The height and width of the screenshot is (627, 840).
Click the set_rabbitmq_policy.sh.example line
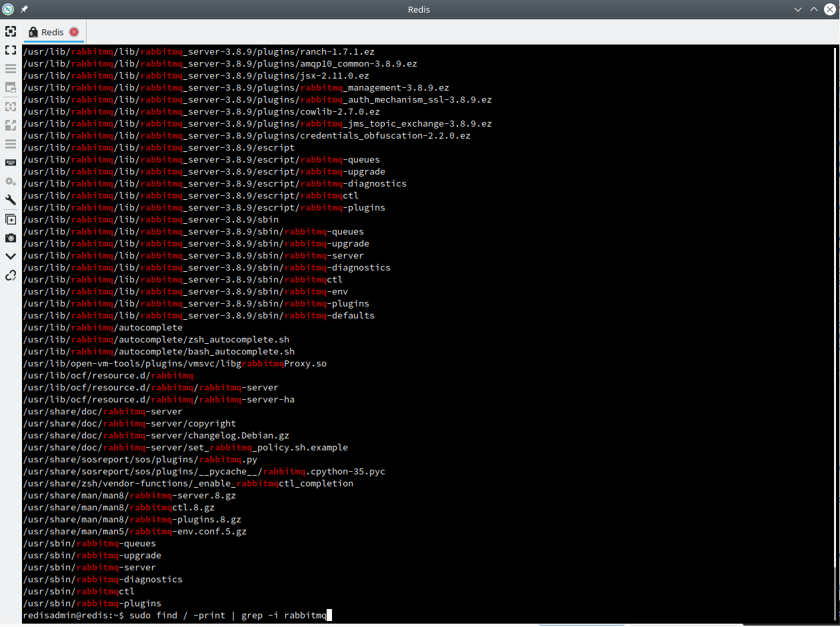pyautogui.click(x=185, y=447)
